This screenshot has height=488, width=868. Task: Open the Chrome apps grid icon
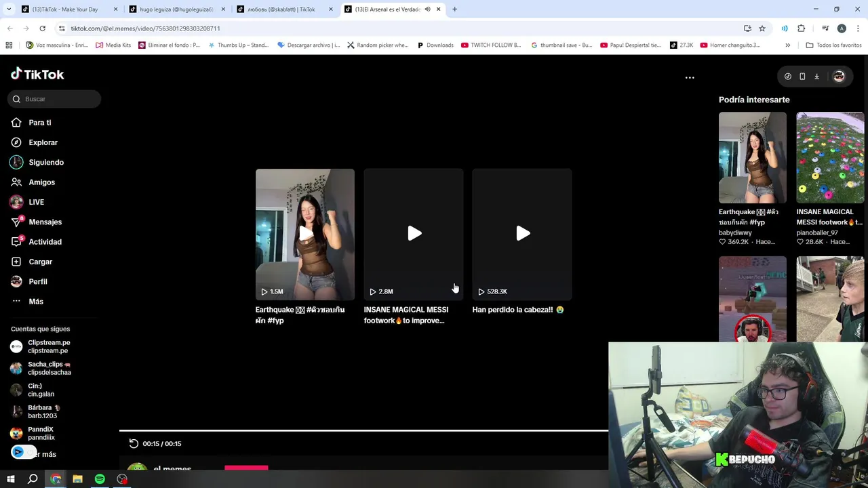tap(9, 45)
